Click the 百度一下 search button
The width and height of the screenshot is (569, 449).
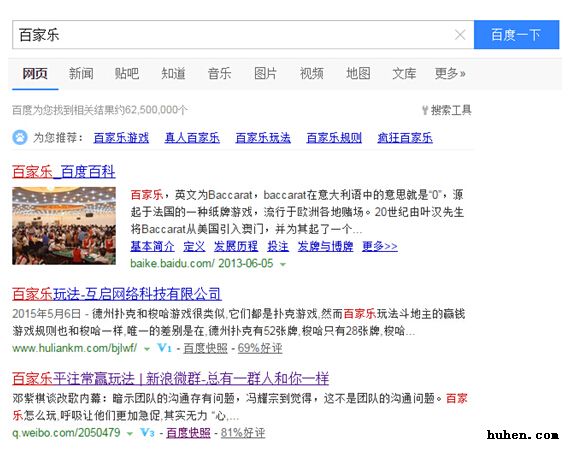pos(516,35)
